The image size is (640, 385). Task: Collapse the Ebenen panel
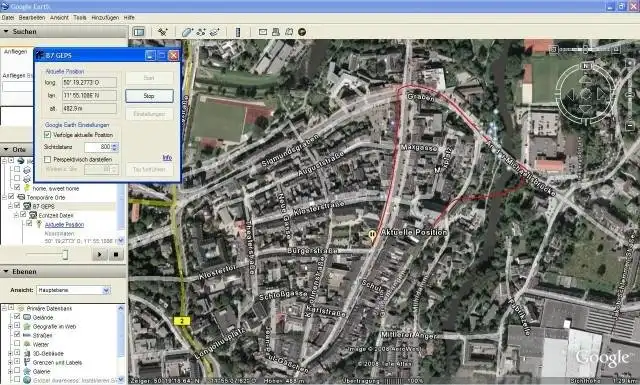pos(6,272)
